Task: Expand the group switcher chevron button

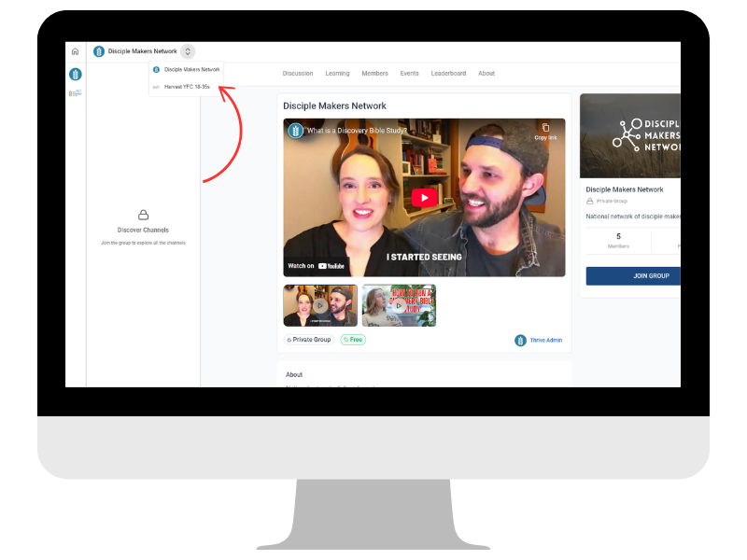Action: point(188,51)
